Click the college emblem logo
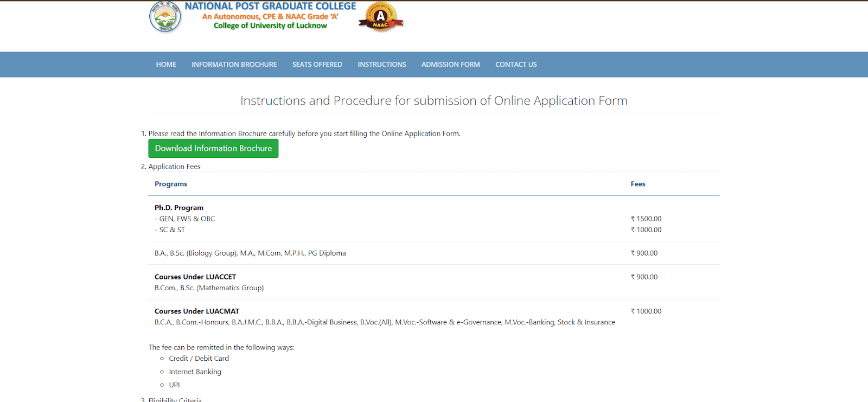Viewport: 868px width, 402px height. click(x=165, y=17)
